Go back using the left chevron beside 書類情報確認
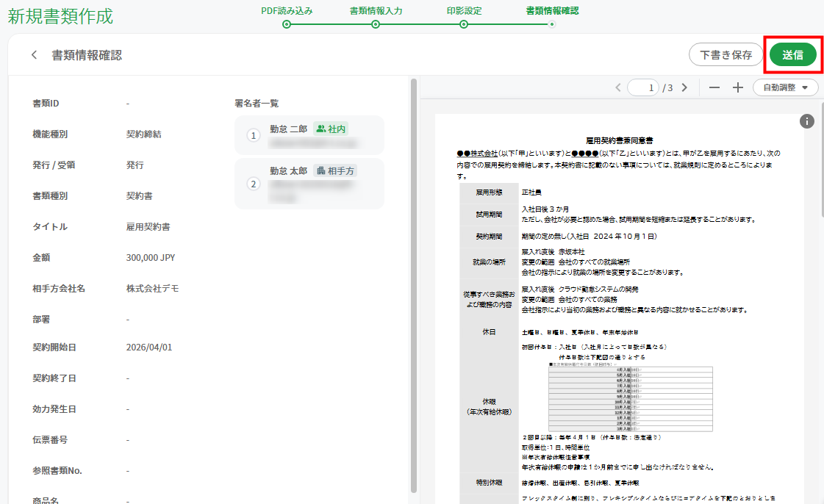Image resolution: width=824 pixels, height=504 pixels. coord(34,54)
